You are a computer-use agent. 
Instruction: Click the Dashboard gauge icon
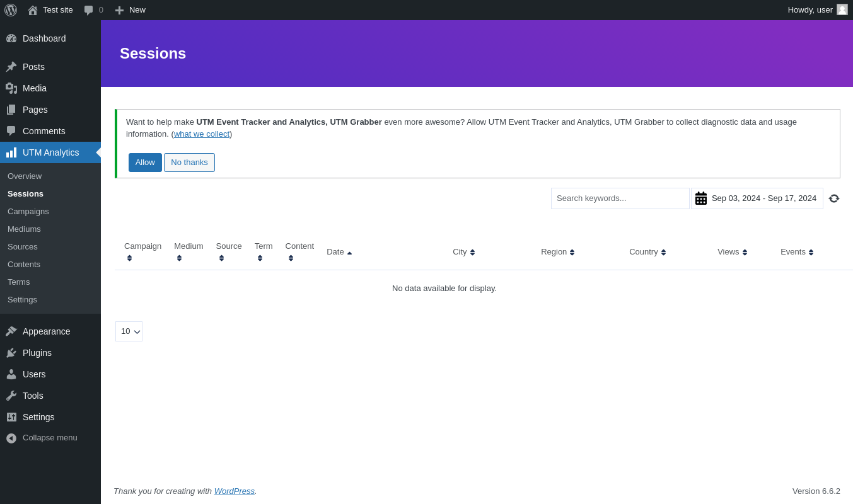click(x=11, y=38)
